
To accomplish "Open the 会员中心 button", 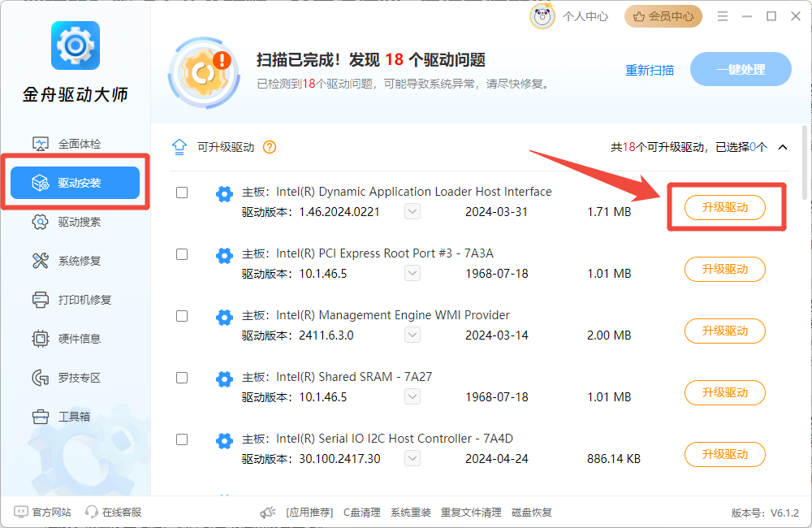I will click(x=663, y=16).
